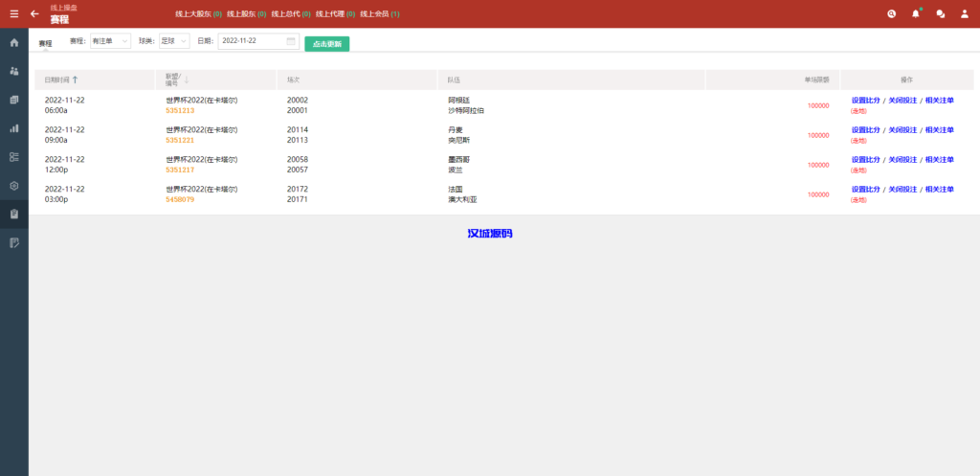
Task: Go to home via the sidebar house icon
Action: [13, 43]
